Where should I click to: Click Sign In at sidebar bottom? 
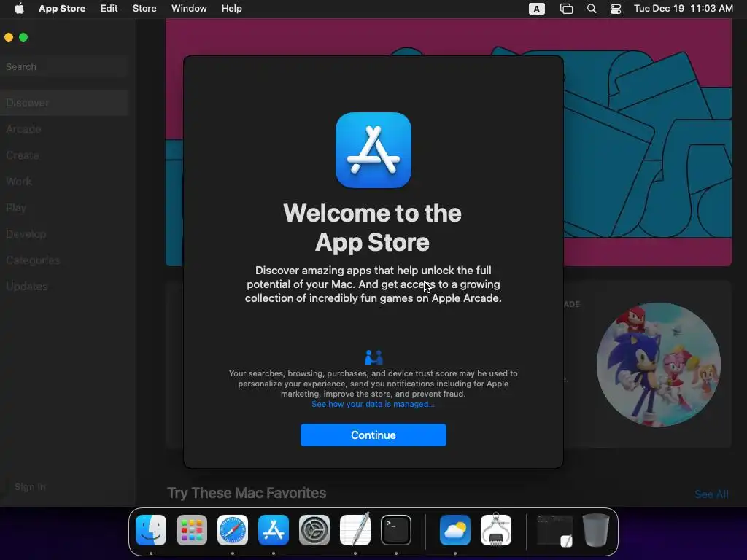point(30,486)
